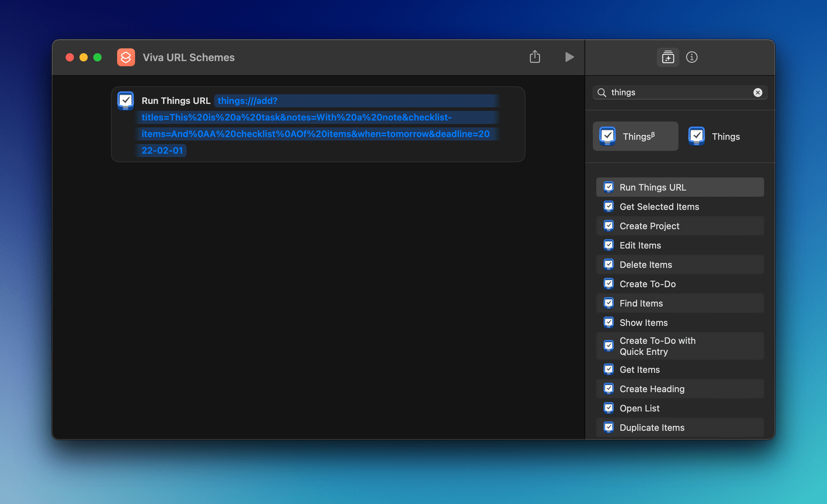This screenshot has height=504, width=827.
Task: Add the Create Heading action
Action: (680, 389)
